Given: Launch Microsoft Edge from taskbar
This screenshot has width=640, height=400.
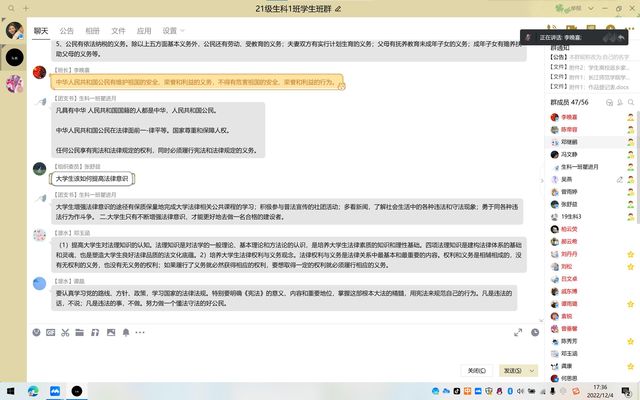Looking at the screenshot, I should pyautogui.click(x=33, y=389).
